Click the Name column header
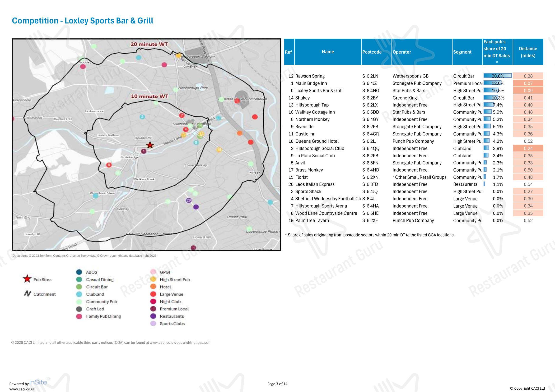Screen dimensions: 555x392 [x=328, y=52]
